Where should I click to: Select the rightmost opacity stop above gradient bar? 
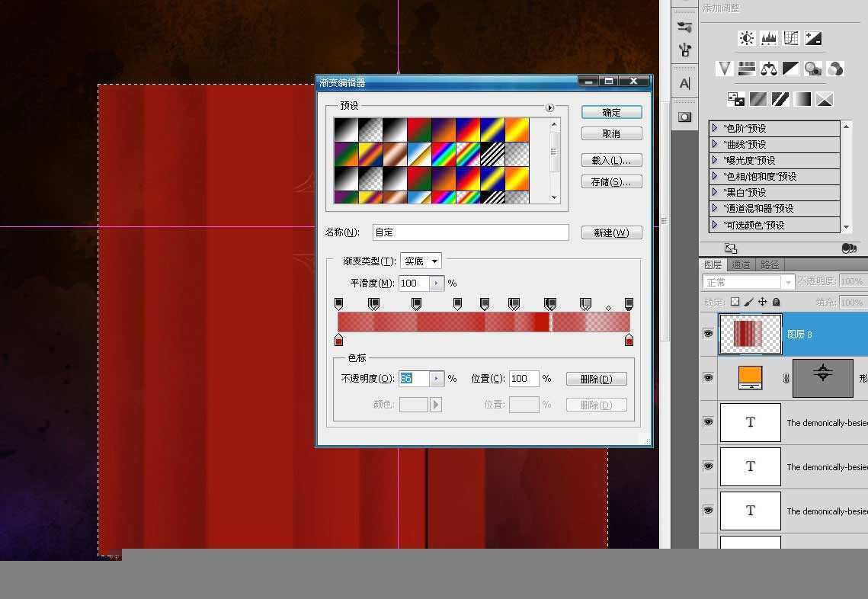point(629,303)
